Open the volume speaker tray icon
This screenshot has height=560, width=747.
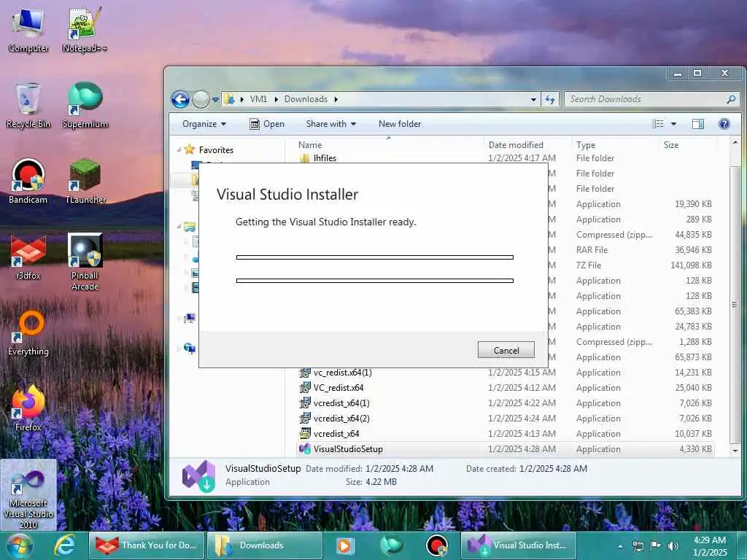(673, 546)
